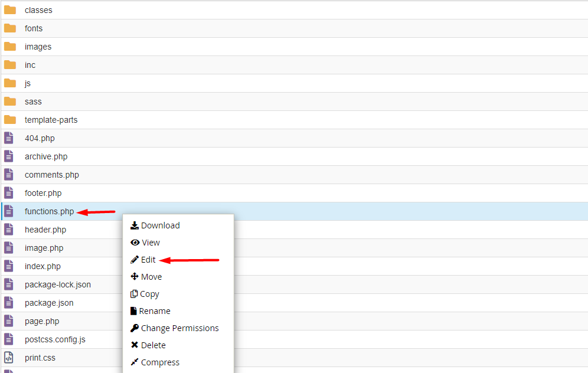Screen dimensions: 588x373
Task: Select the package-lock.json file name
Action: pyautogui.click(x=58, y=284)
